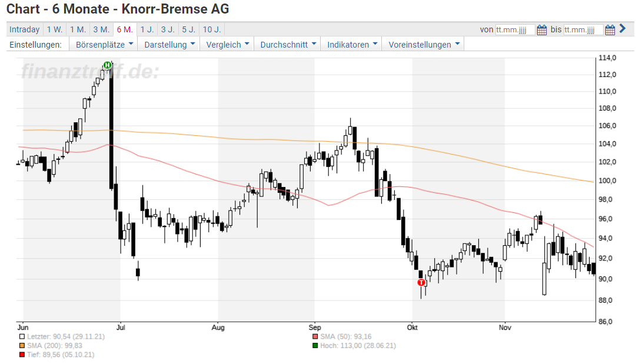Click the 'Chart - 6 Monate - Knorr-Bremse AG' heading
The image size is (639, 364).
(118, 9)
